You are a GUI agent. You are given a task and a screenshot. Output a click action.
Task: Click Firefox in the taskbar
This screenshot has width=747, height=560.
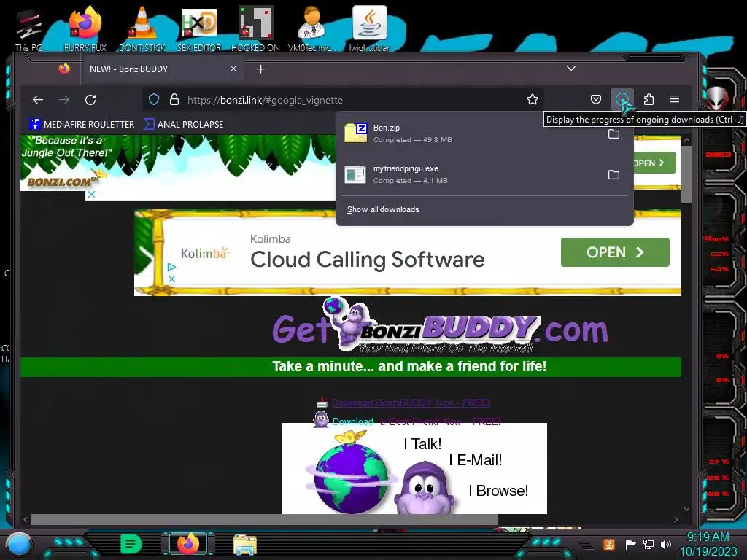coord(187,544)
